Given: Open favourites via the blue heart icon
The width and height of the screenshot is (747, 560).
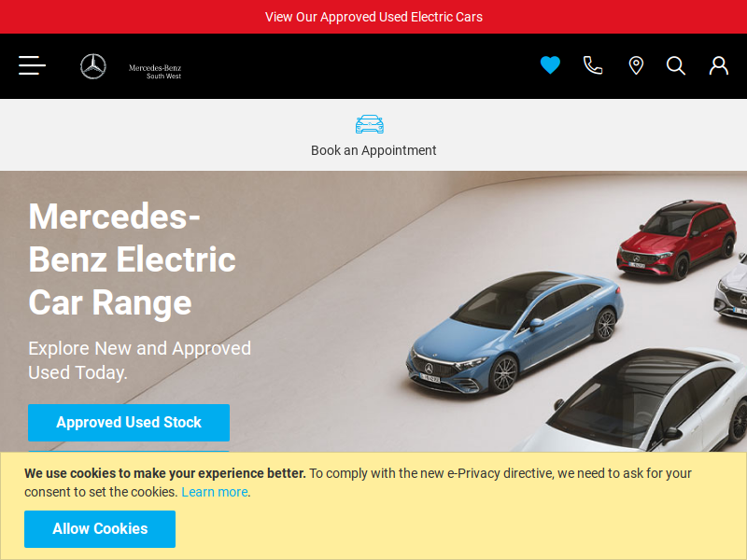Looking at the screenshot, I should 550,65.
